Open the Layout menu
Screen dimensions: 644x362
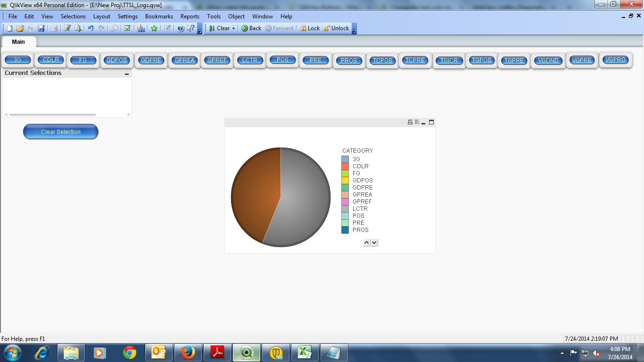(x=102, y=16)
